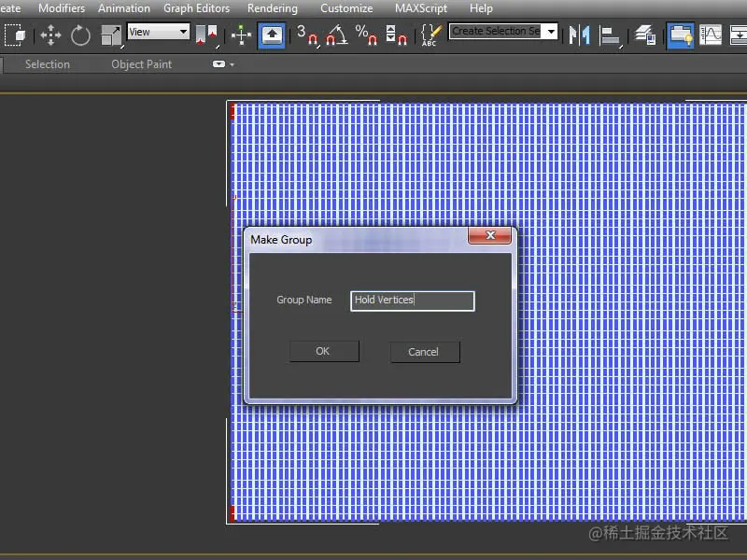Expand the Create Selection Set dropdown arrow
The height and width of the screenshot is (560, 747).
point(551,32)
